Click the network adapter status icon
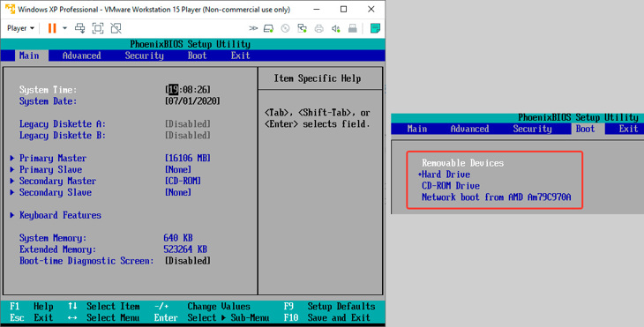Image resolution: width=644 pixels, height=327 pixels. coord(303,28)
